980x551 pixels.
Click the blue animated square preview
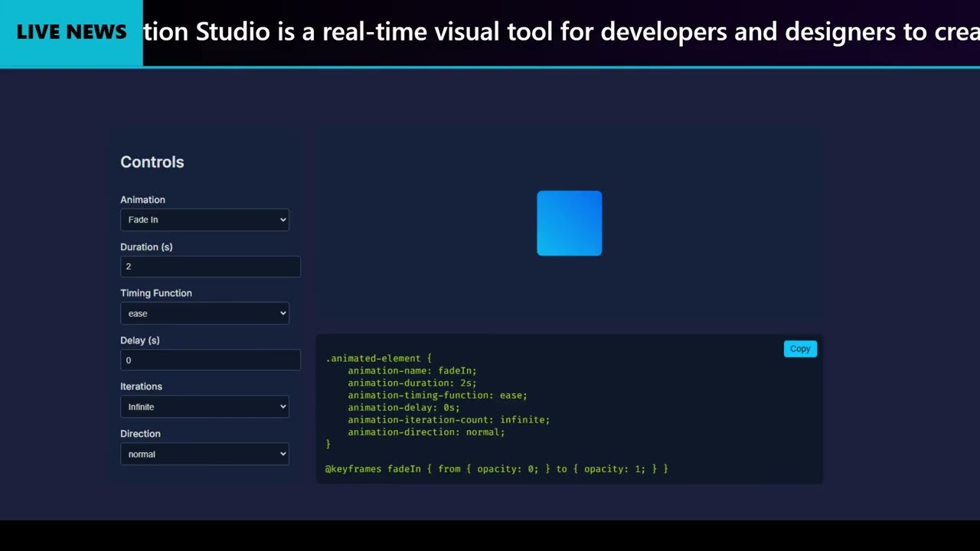(x=570, y=223)
